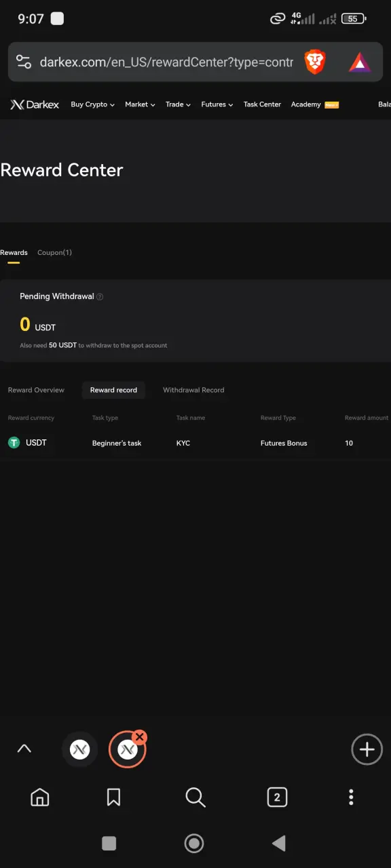Open bookmarks icon
Image resolution: width=391 pixels, height=868 pixels.
pyautogui.click(x=113, y=797)
